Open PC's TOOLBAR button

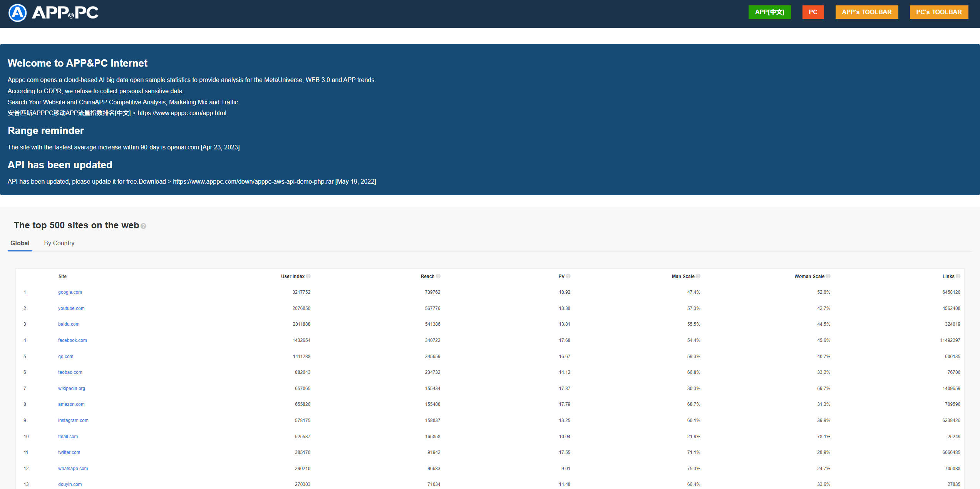[x=939, y=12]
